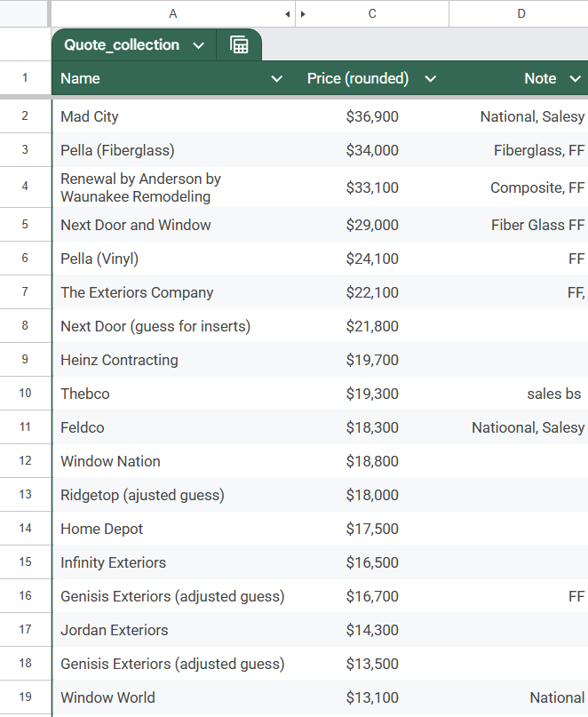
Task: Click the left-pointing hidden column arrow
Action: [x=287, y=14]
